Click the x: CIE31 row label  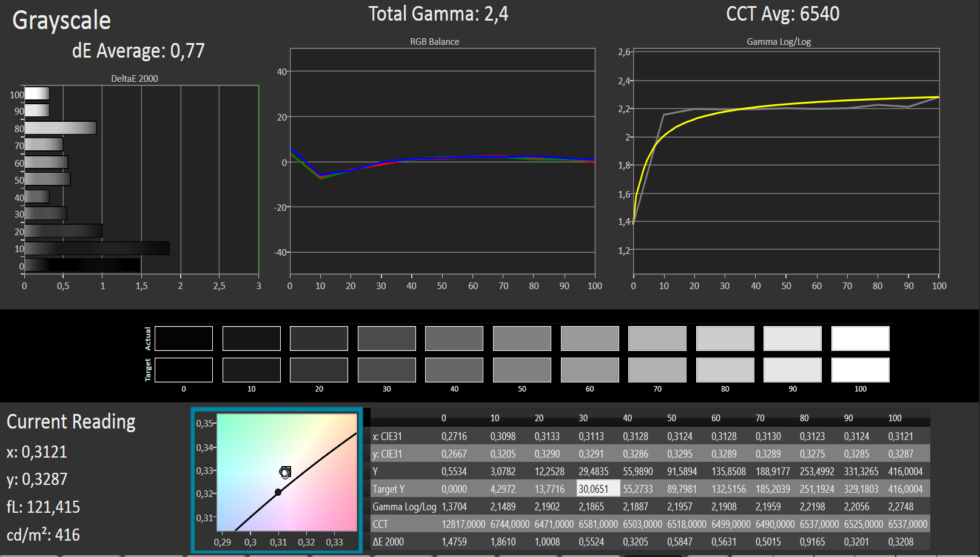pyautogui.click(x=387, y=436)
